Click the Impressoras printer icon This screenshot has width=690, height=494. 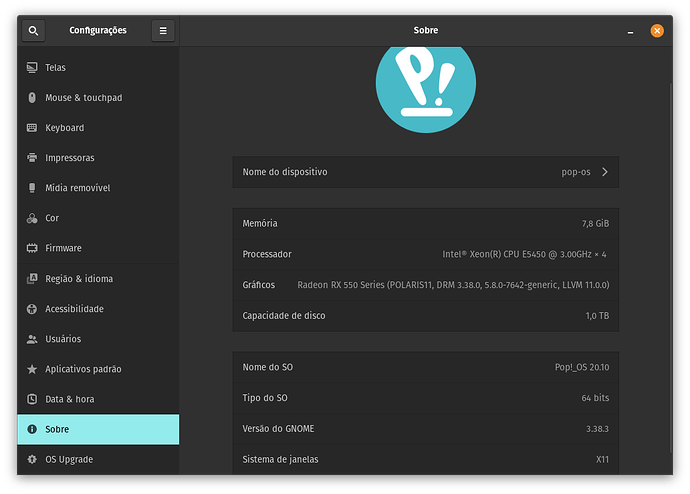32,158
